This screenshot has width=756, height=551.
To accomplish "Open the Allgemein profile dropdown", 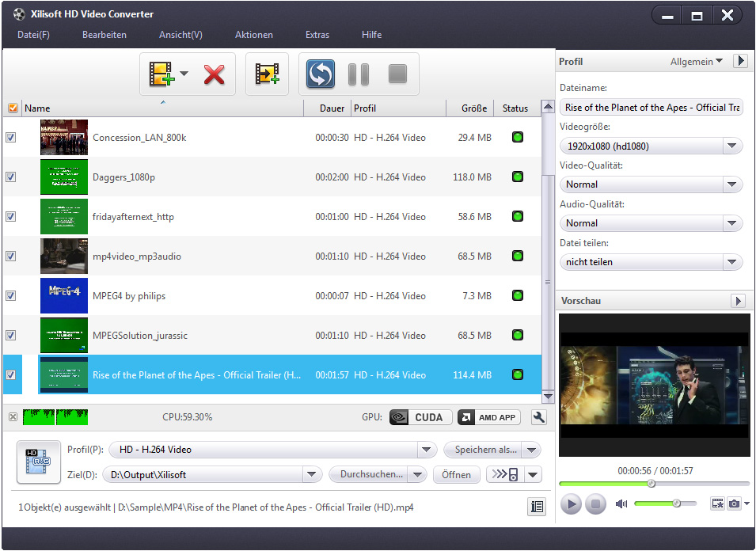I will (696, 61).
